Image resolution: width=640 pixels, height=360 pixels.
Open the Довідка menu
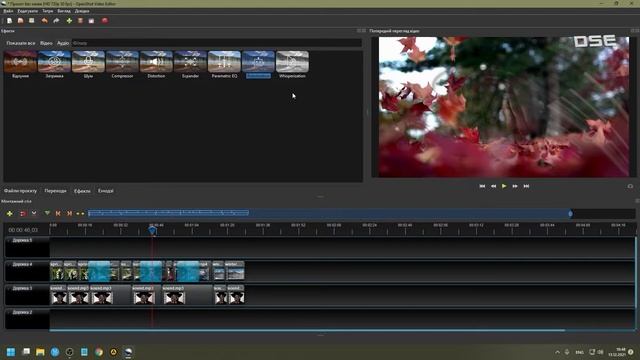coord(82,11)
